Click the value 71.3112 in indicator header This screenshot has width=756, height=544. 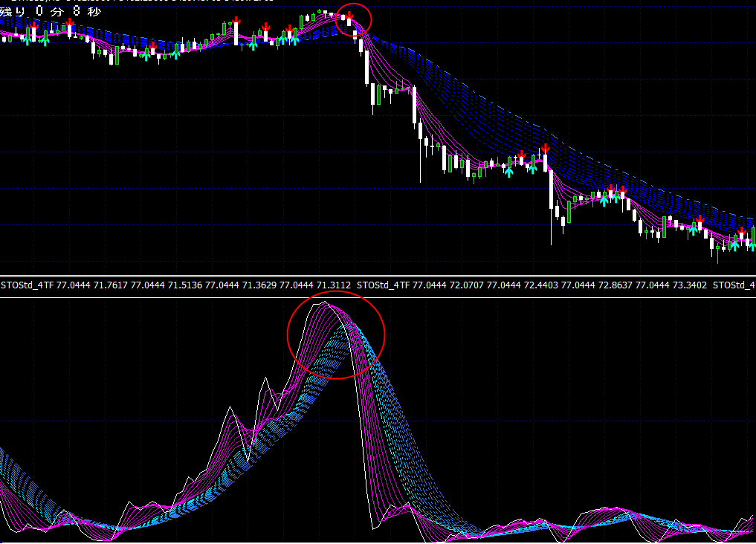(x=334, y=285)
